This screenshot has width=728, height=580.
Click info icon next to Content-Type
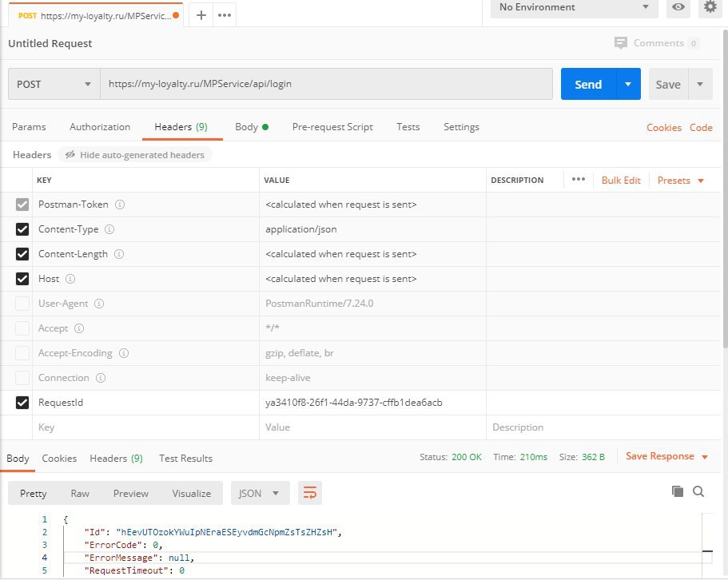pos(109,229)
